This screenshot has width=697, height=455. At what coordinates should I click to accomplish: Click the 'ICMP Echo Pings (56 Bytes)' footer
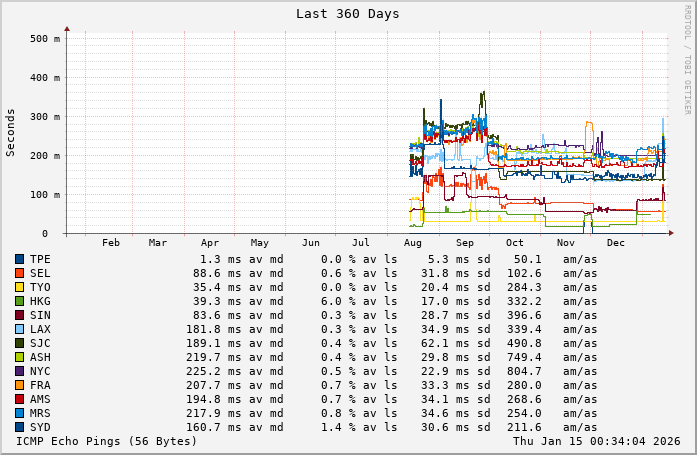coord(107,441)
